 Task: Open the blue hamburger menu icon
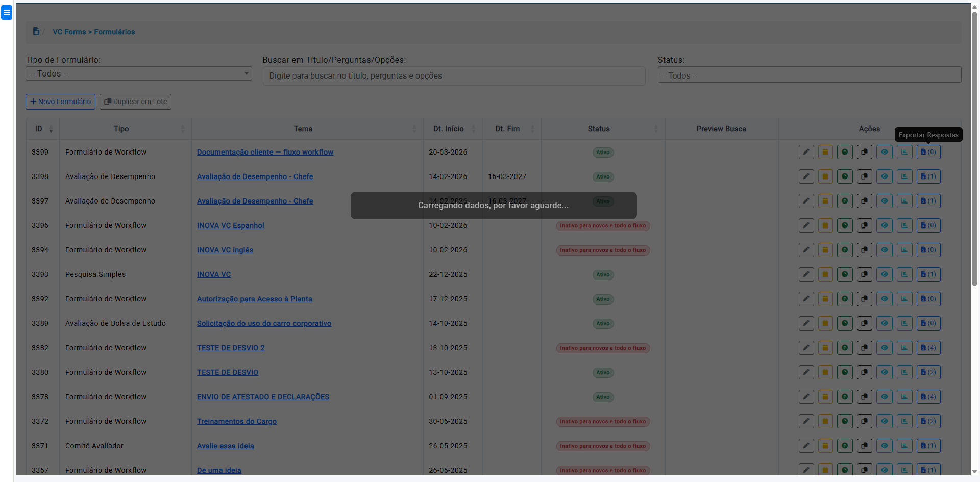(7, 13)
